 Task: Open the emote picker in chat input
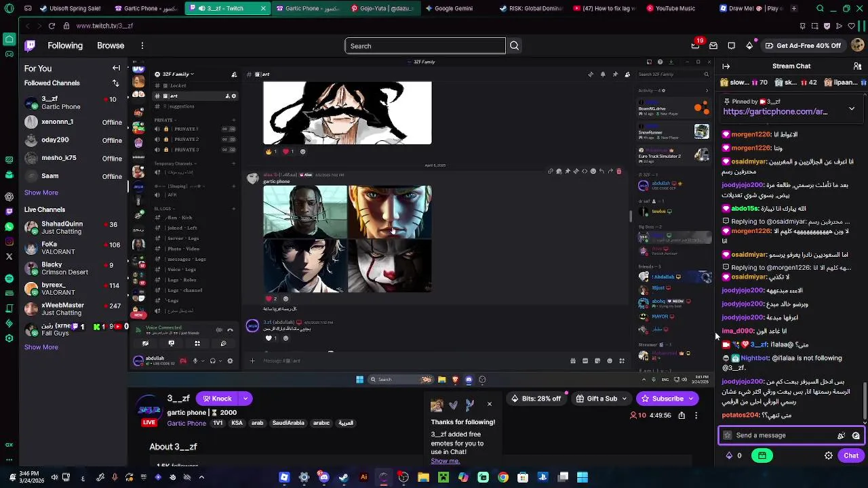856,435
